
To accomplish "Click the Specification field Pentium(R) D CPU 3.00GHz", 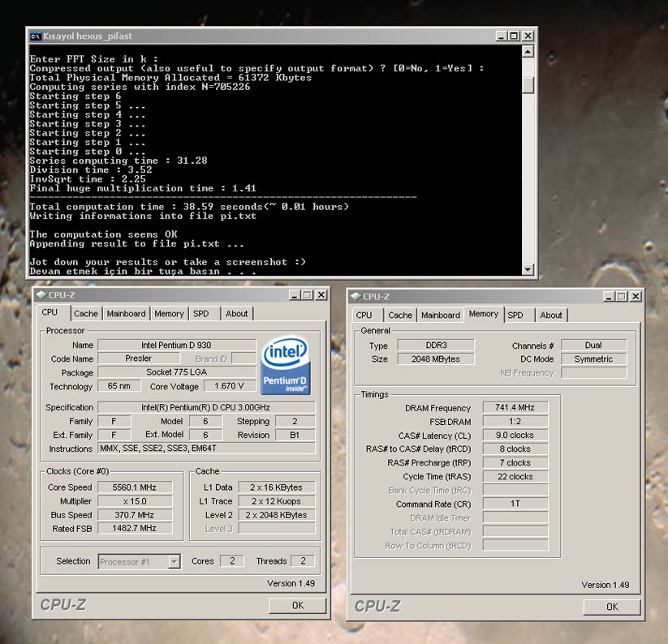I will [x=207, y=407].
